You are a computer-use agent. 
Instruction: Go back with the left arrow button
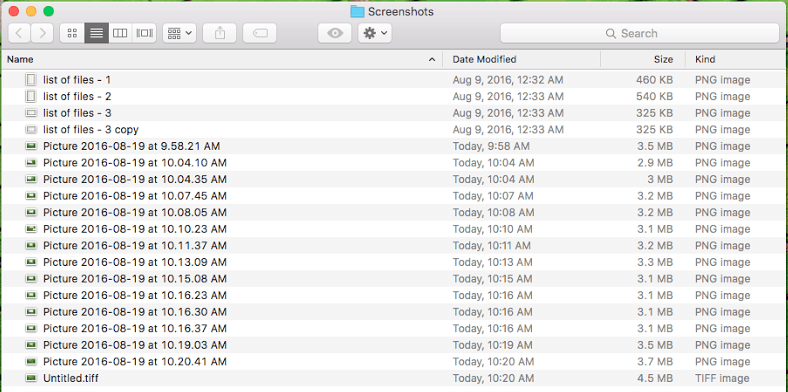(19, 33)
